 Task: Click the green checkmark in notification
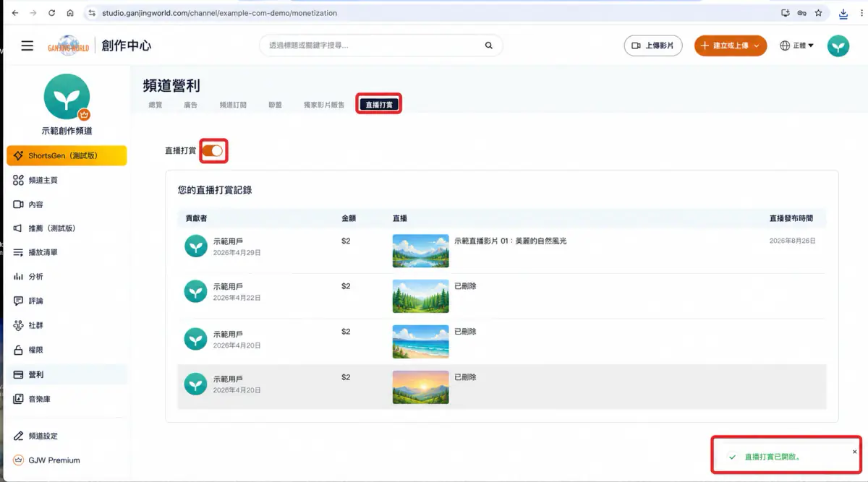[732, 457]
